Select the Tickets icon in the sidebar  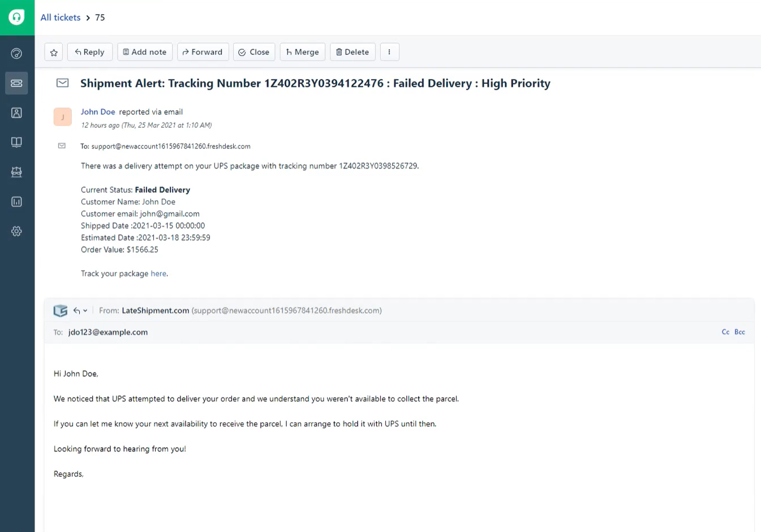[16, 83]
